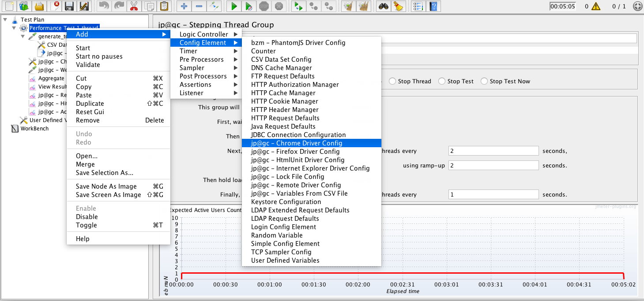Image resolution: width=644 pixels, height=301 pixels.
Task: Start the test with the green play icon
Action: coord(234,6)
